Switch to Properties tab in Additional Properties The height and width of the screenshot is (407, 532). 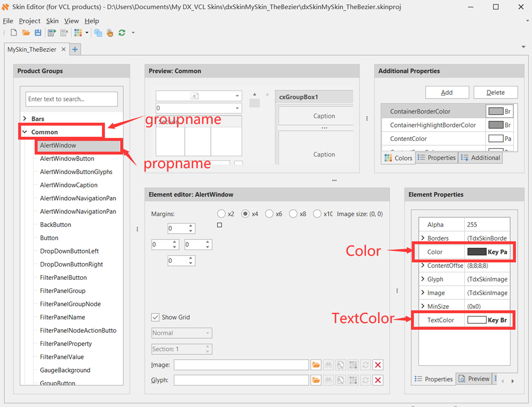(x=437, y=158)
